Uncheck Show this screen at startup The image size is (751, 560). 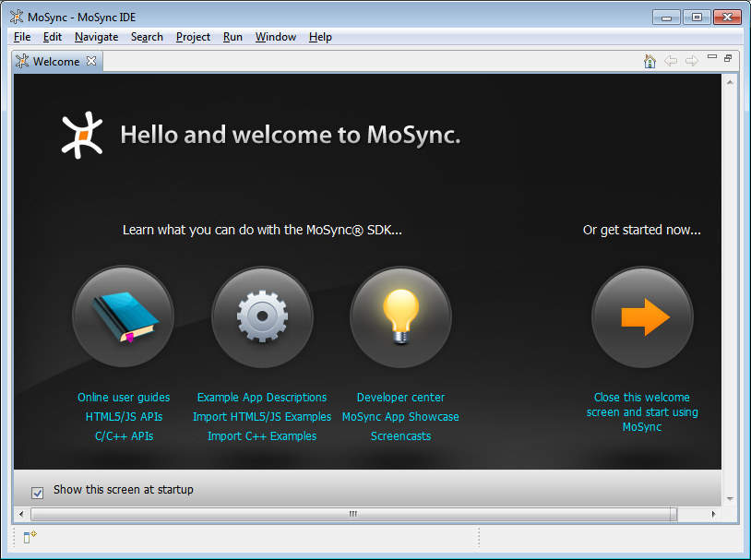37,493
